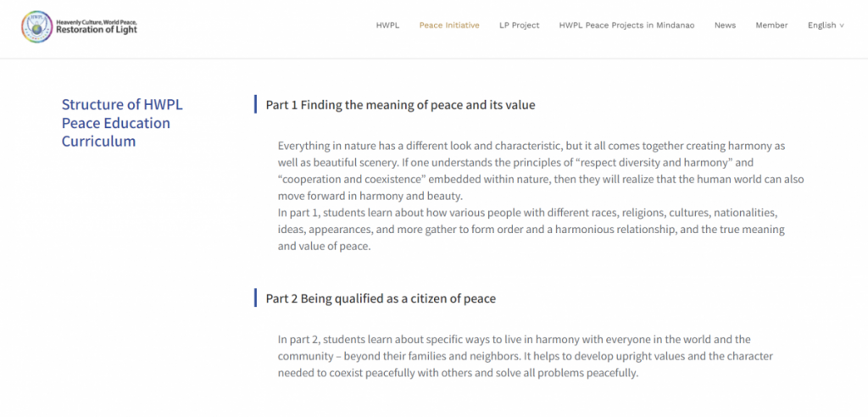Click the "Part 2 Being qualified as a citizen" heading
Screen dimensions: 868x417
[x=381, y=298]
